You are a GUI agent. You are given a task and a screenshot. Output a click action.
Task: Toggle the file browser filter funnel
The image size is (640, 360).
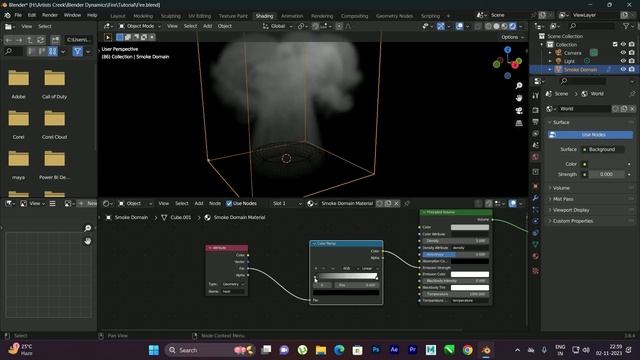click(x=78, y=51)
